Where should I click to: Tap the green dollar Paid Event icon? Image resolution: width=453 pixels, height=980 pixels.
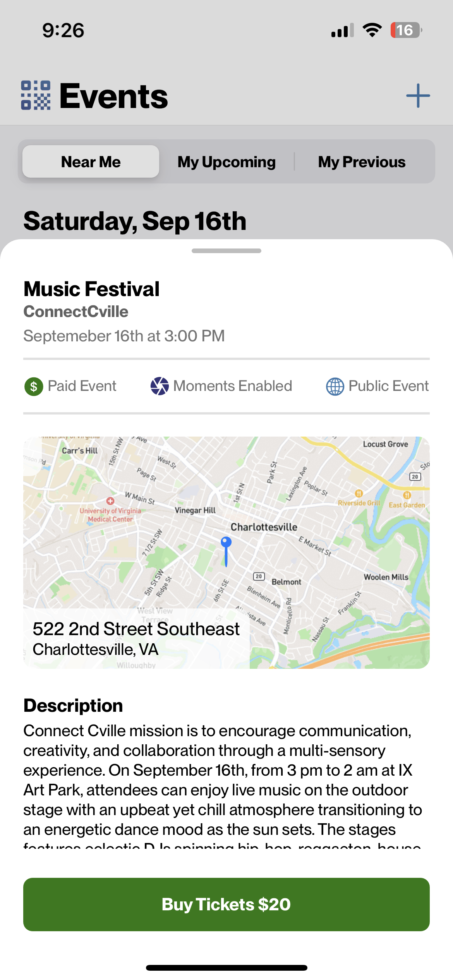pyautogui.click(x=34, y=386)
